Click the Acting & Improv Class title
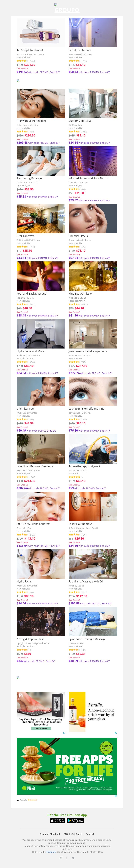The height and width of the screenshot is (868, 134). (30, 639)
